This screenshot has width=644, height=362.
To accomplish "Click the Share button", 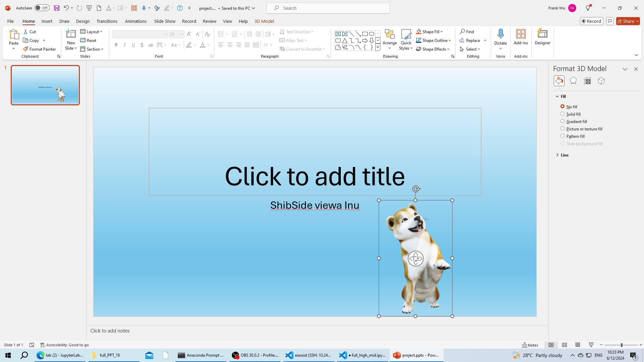I will pos(628,21).
